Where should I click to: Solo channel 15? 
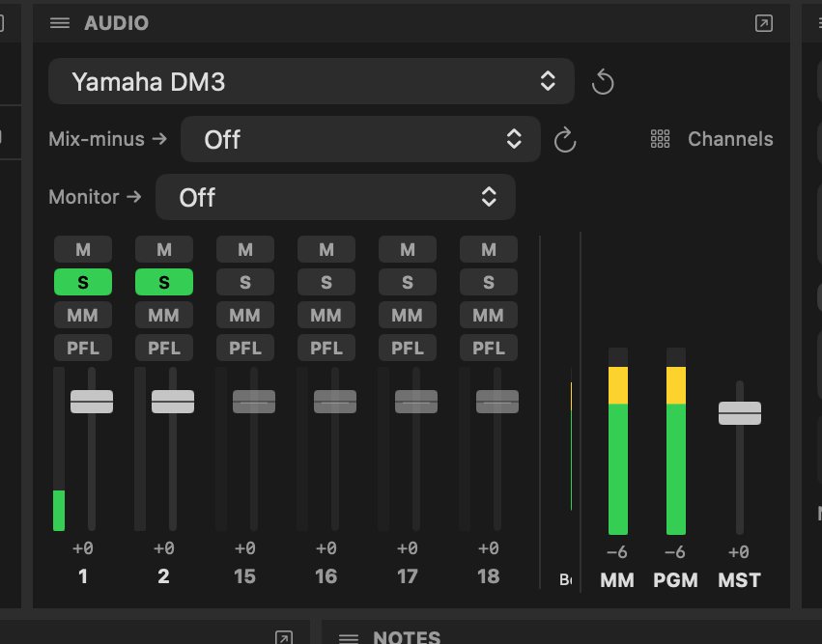[x=245, y=283]
